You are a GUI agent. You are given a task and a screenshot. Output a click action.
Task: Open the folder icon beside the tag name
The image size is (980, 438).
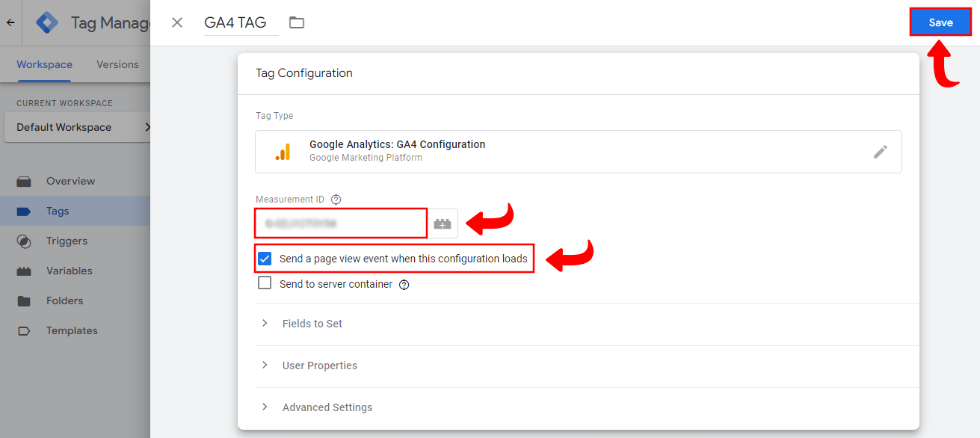[x=296, y=22]
